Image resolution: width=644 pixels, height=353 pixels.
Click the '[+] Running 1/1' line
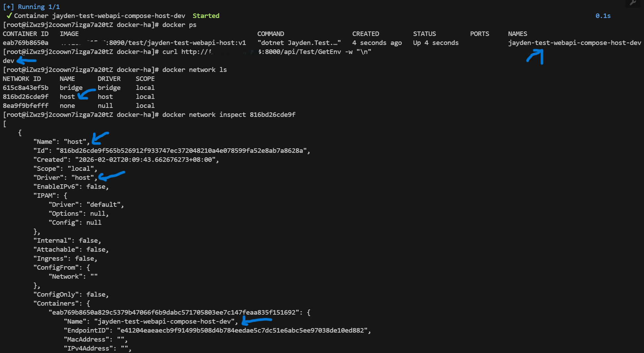31,7
